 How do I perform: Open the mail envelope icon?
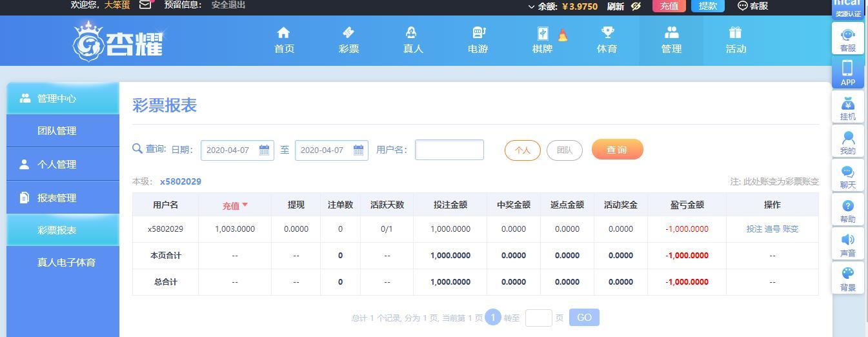[x=145, y=5]
